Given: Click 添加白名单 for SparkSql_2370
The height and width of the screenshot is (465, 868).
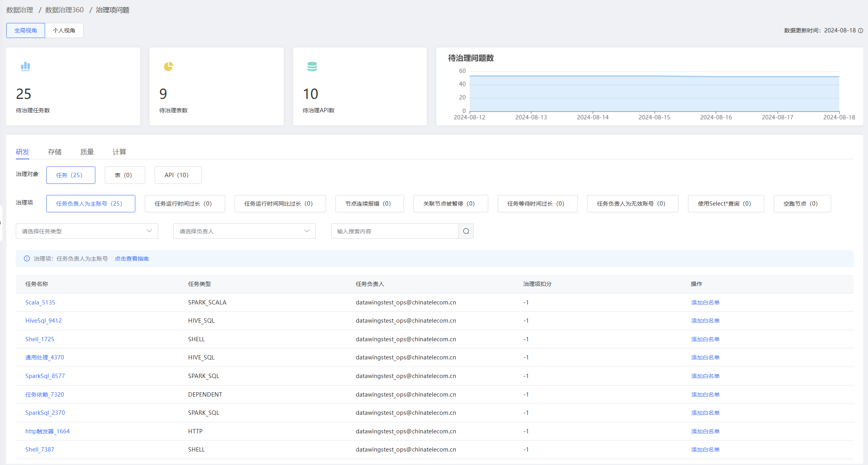Looking at the screenshot, I should [705, 413].
